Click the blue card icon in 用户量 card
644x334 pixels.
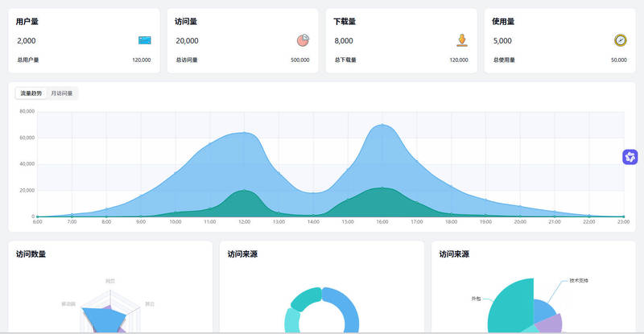click(145, 40)
